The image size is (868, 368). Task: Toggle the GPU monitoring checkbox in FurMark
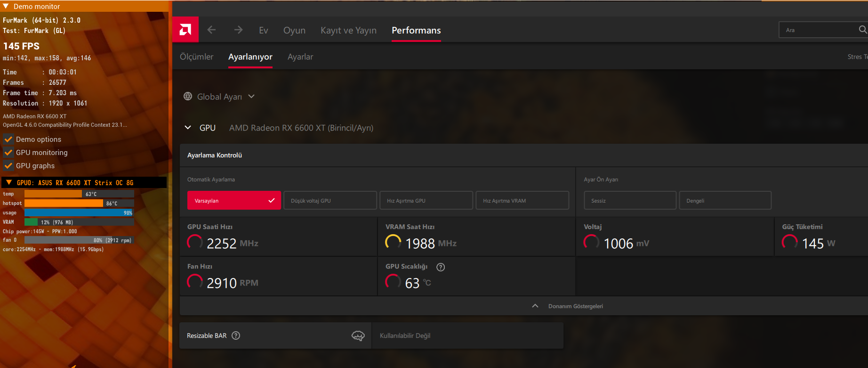8,152
